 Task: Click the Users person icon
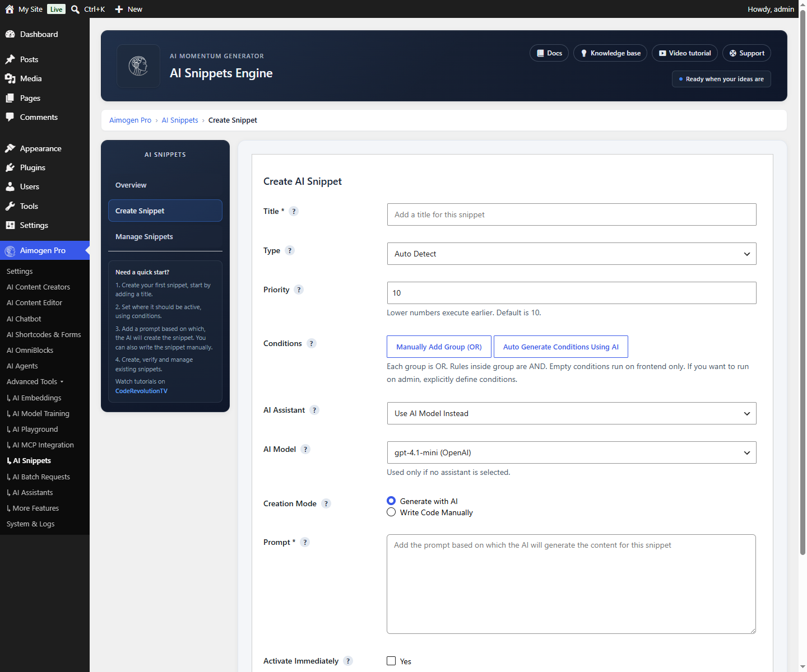tap(10, 186)
